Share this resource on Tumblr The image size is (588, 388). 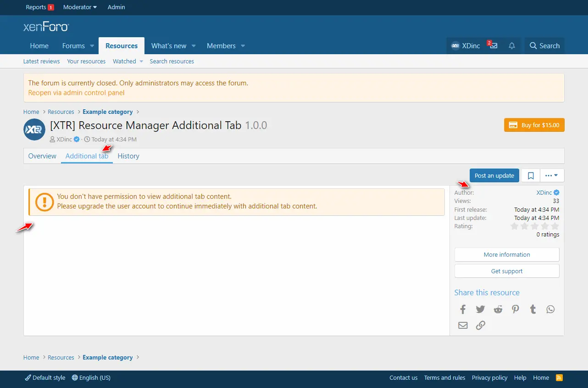tap(533, 309)
